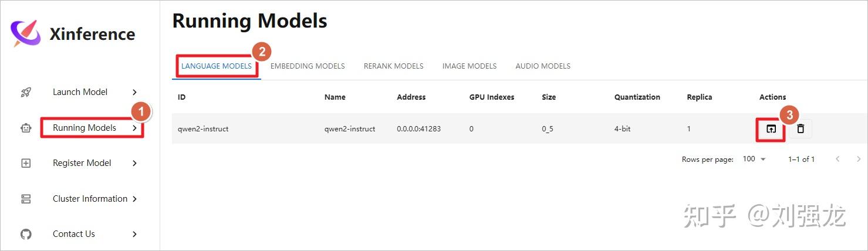The width and height of the screenshot is (868, 251).
Task: Open the qwen2-instruct model UI launch icon
Action: click(x=771, y=128)
